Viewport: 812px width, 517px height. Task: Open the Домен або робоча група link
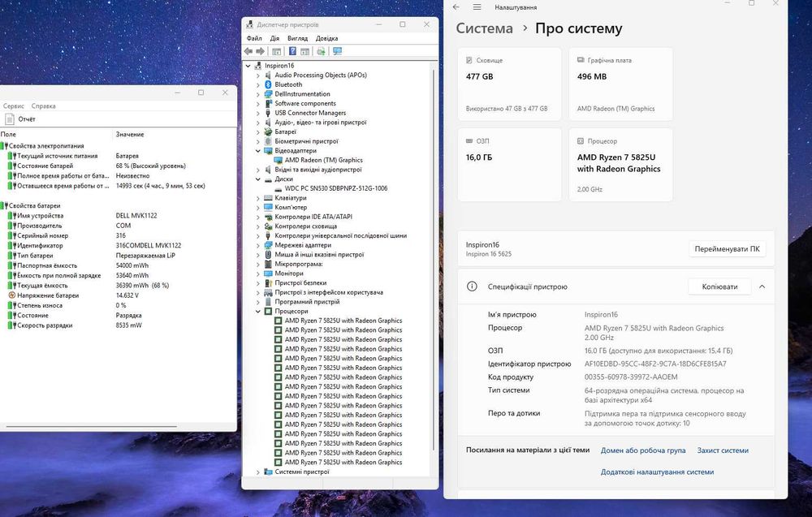[x=642, y=450]
